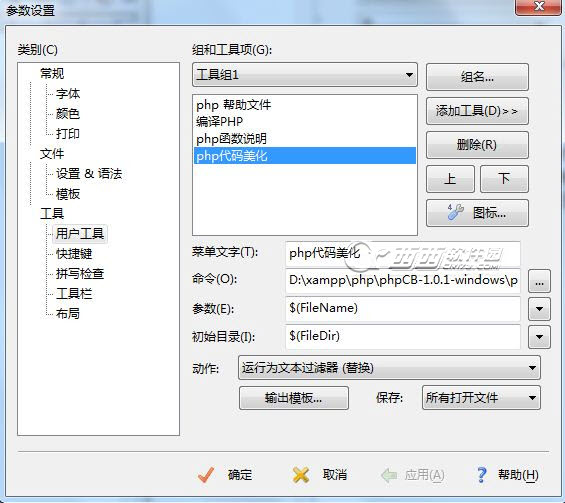Move tool down with 下 button

click(x=504, y=179)
